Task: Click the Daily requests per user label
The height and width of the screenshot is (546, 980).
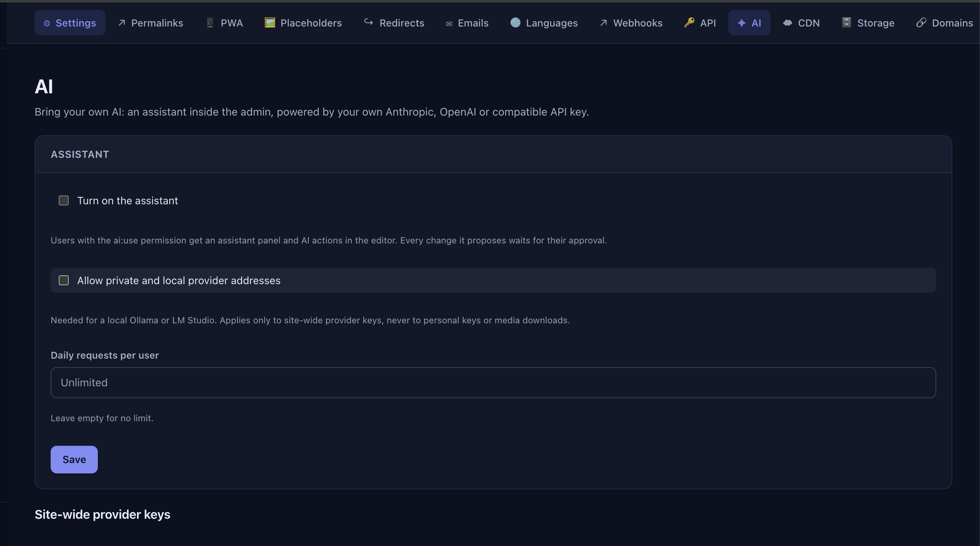Action: [x=105, y=355]
